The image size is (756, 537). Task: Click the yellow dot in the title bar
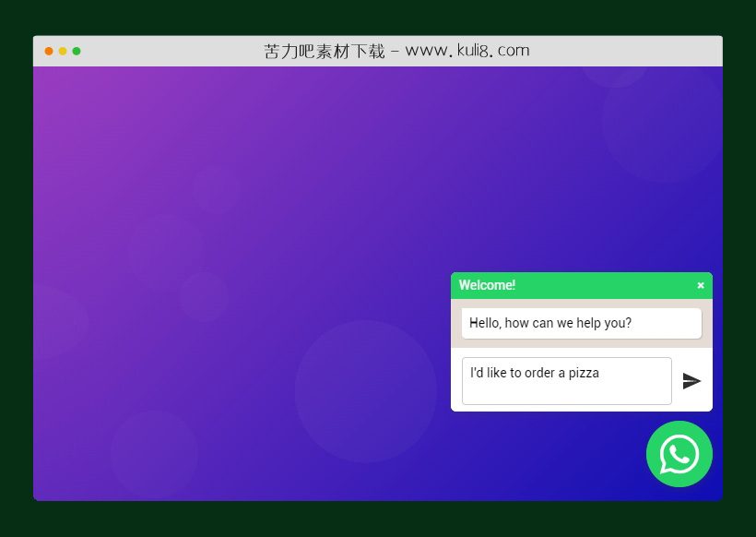(x=63, y=52)
